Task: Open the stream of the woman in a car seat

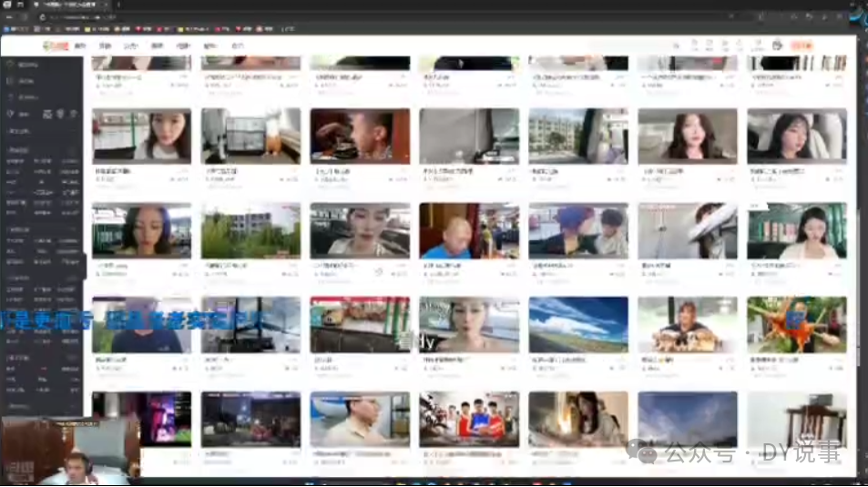Action: pos(797,137)
